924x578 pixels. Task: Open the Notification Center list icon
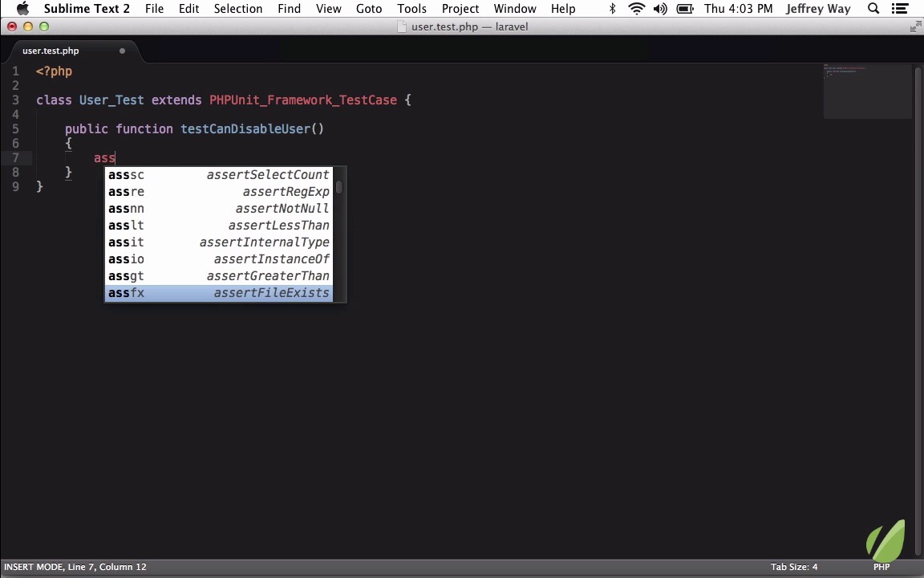(x=900, y=9)
